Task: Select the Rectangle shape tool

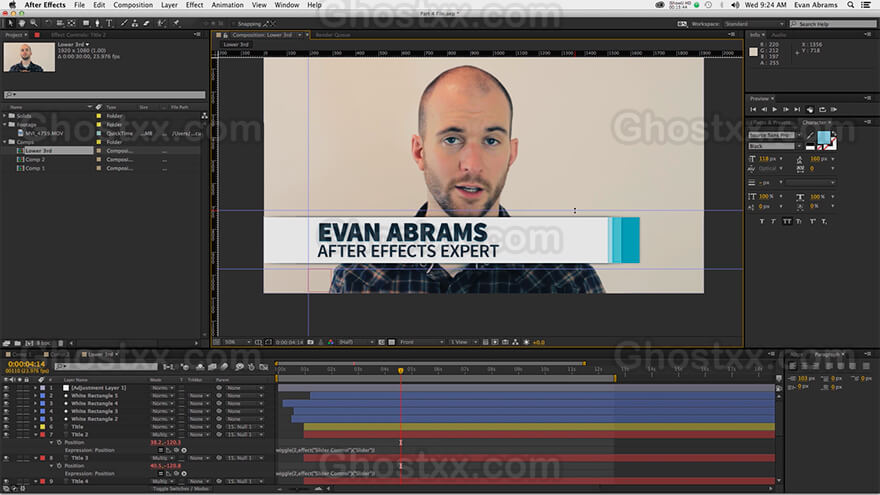Action: coord(86,23)
